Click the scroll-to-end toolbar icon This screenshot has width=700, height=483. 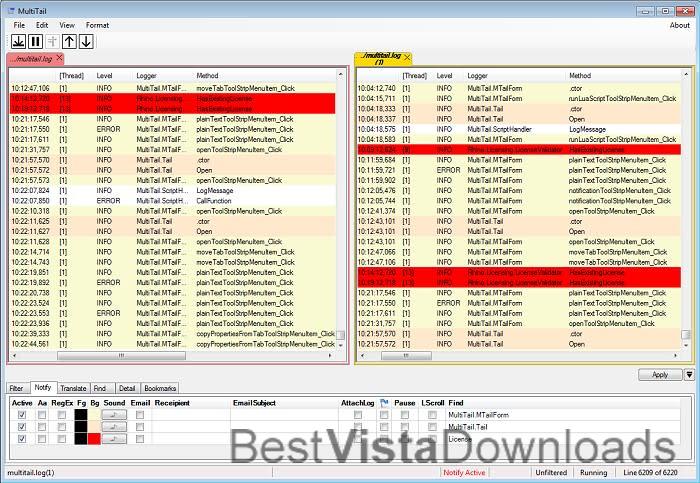pyautogui.click(x=18, y=42)
